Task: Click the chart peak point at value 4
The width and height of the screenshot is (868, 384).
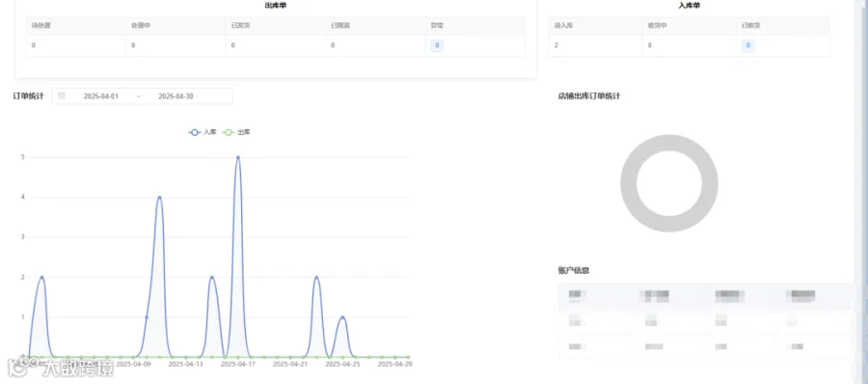Action: [x=159, y=197]
